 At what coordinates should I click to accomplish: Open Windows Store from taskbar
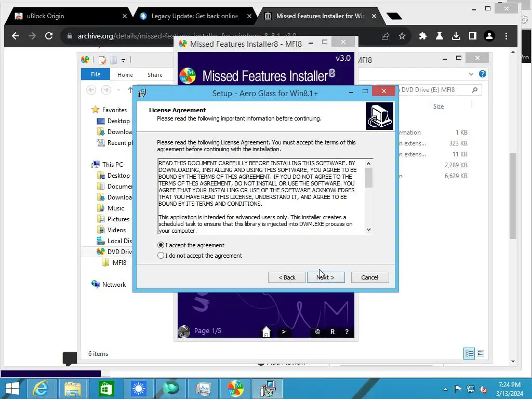[x=106, y=389]
